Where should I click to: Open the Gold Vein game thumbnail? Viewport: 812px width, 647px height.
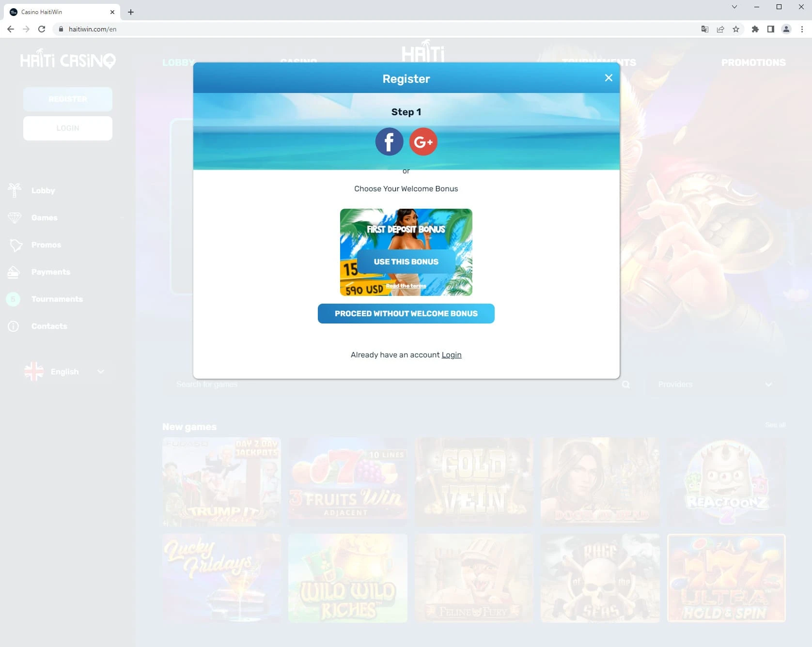pos(474,482)
